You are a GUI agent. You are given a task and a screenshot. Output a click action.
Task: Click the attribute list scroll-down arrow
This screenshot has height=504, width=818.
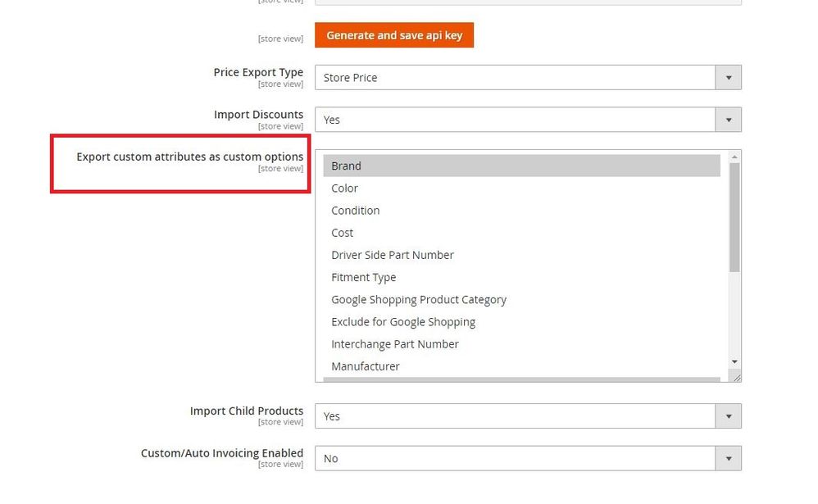[734, 361]
